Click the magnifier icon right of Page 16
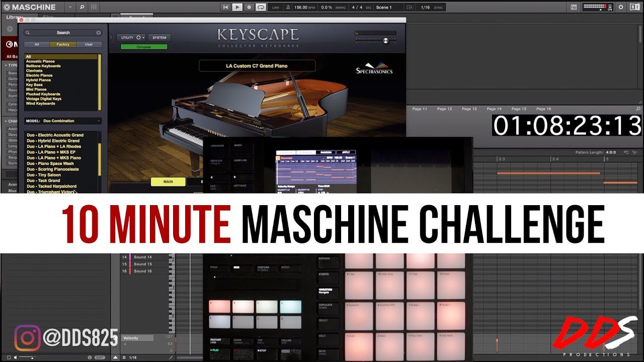The width and height of the screenshot is (644, 362). click(638, 109)
